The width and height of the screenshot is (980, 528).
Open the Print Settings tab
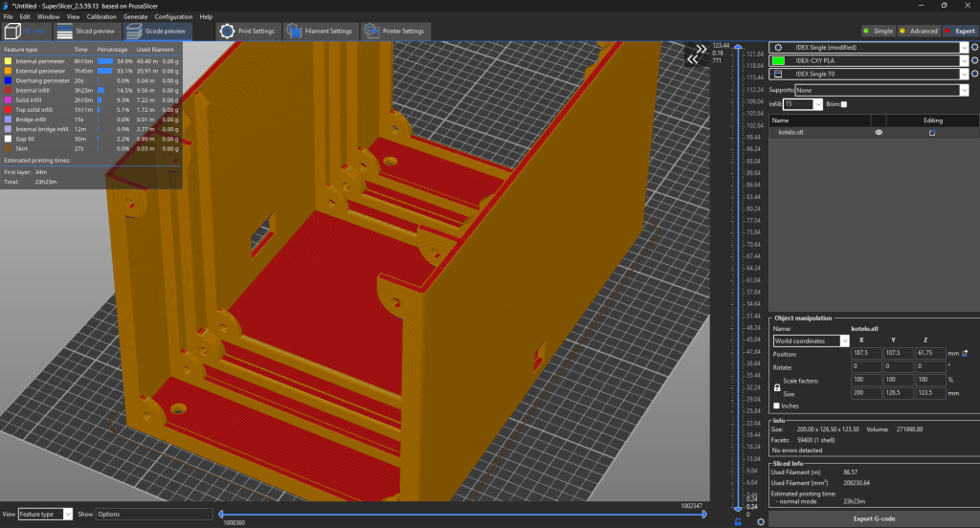(x=248, y=31)
